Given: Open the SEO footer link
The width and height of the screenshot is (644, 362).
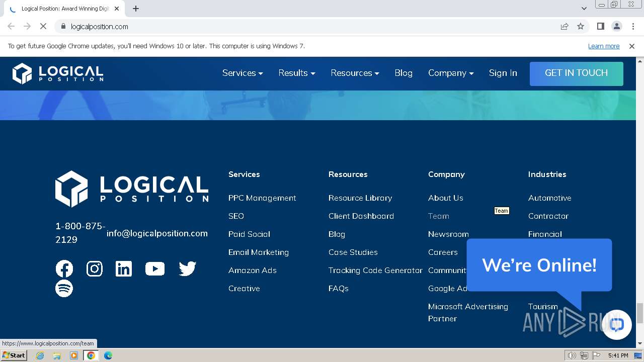Looking at the screenshot, I should pos(236,216).
